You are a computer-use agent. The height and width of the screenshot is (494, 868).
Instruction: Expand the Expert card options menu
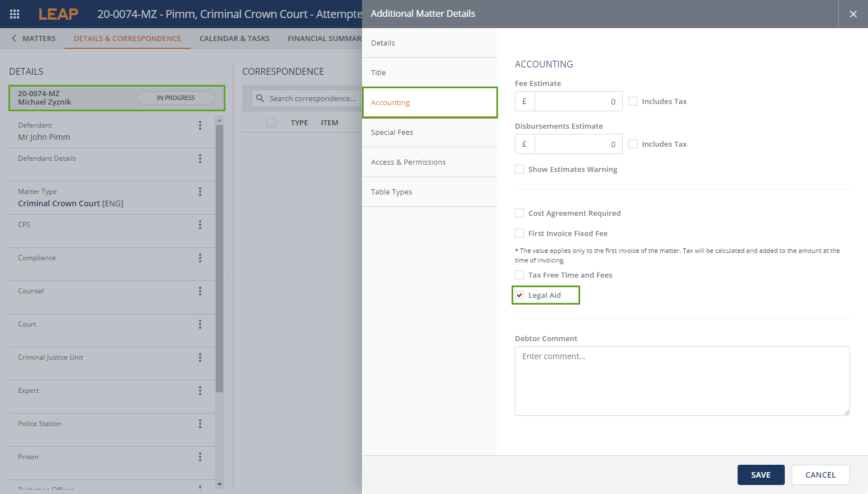(200, 391)
